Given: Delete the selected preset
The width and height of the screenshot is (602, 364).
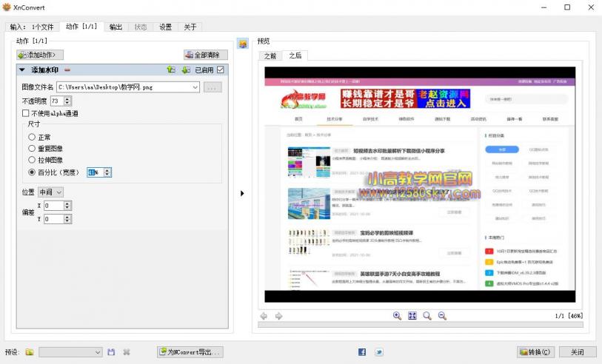Looking at the screenshot, I should click(x=127, y=352).
